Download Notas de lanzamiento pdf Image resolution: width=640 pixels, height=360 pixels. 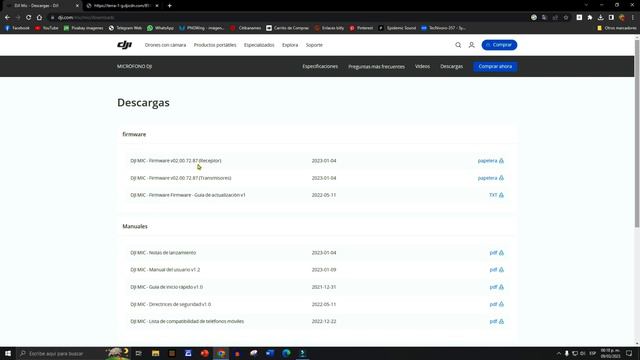pyautogui.click(x=497, y=253)
